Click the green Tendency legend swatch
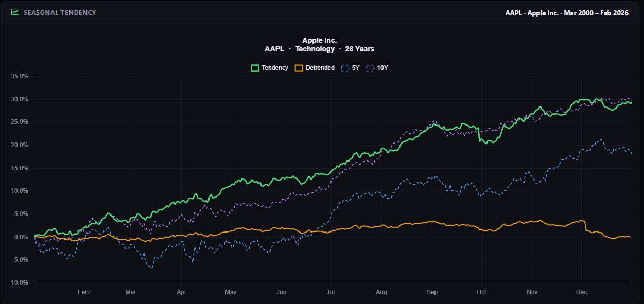 click(x=255, y=68)
